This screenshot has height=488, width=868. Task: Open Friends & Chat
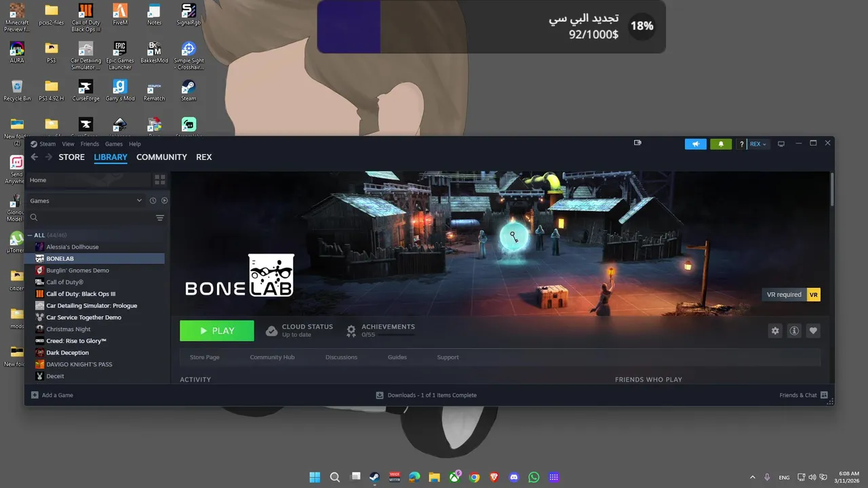point(804,395)
